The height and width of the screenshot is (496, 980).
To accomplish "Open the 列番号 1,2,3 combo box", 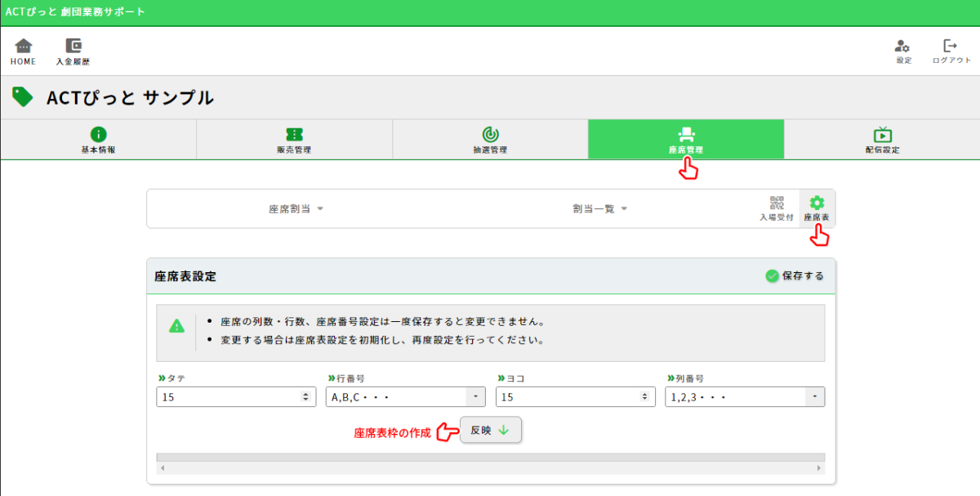I will (814, 397).
